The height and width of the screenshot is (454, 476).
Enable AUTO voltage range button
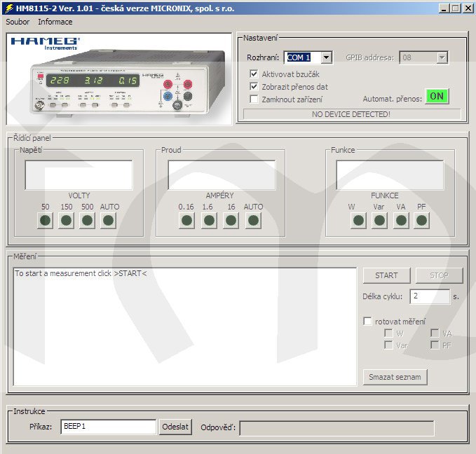(x=108, y=221)
